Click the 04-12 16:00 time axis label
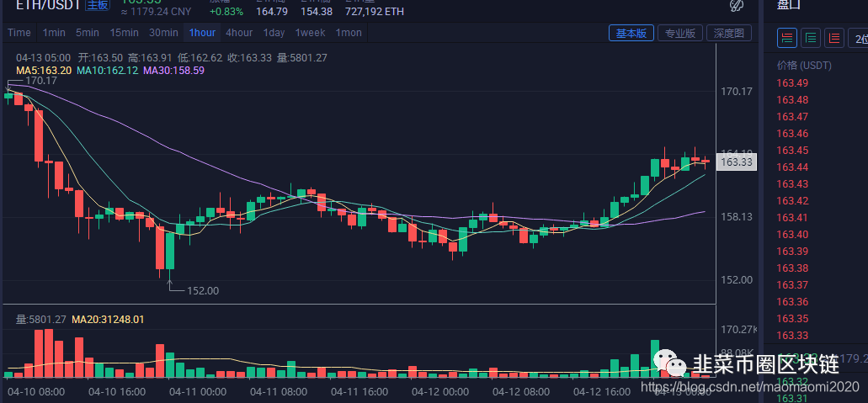The height and width of the screenshot is (403, 868). pos(602,392)
